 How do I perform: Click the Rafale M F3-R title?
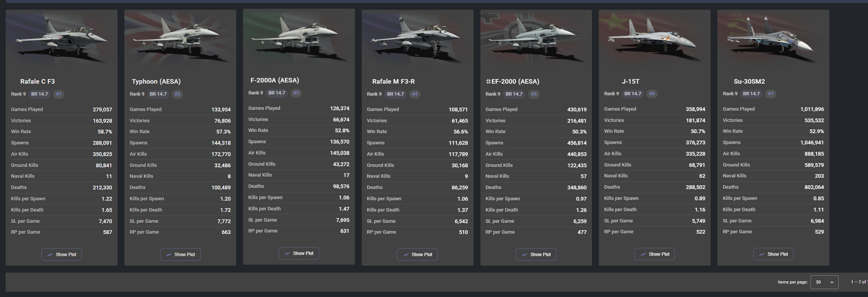[393, 81]
